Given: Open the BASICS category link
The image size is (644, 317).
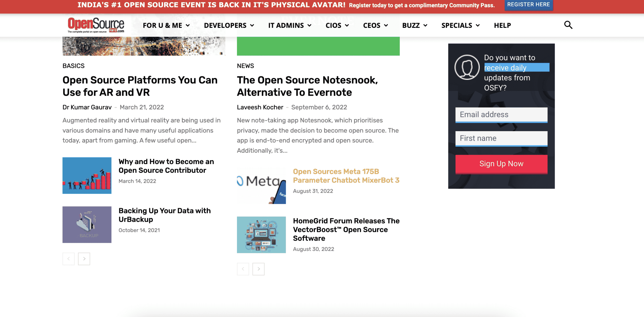Looking at the screenshot, I should (x=73, y=66).
